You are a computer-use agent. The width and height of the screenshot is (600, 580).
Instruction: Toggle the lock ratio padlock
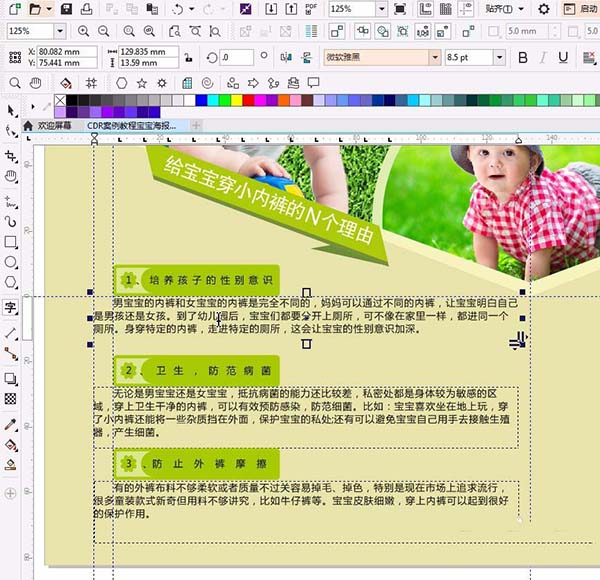[188, 58]
